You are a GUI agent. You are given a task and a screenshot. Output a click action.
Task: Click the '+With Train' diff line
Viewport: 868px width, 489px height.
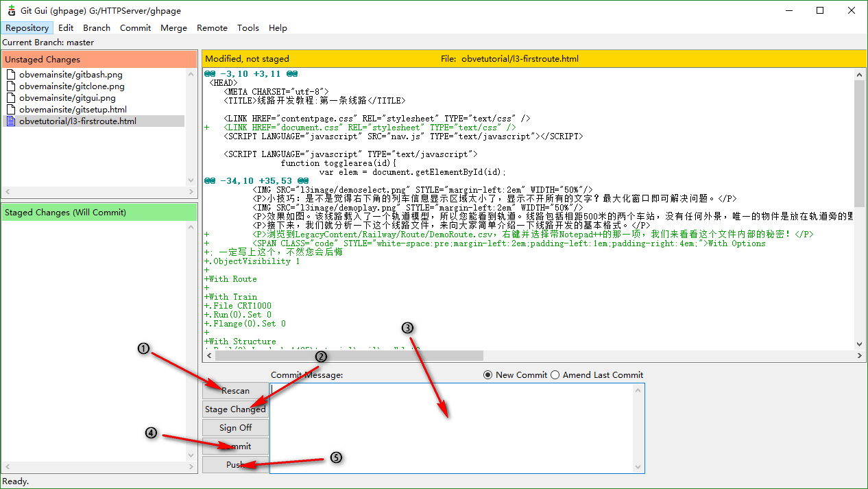pos(230,297)
